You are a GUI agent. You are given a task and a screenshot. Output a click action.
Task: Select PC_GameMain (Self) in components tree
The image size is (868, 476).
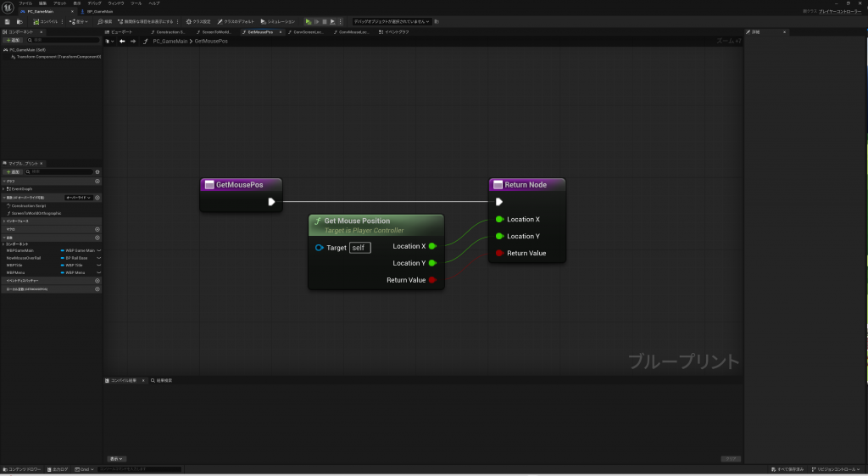27,50
